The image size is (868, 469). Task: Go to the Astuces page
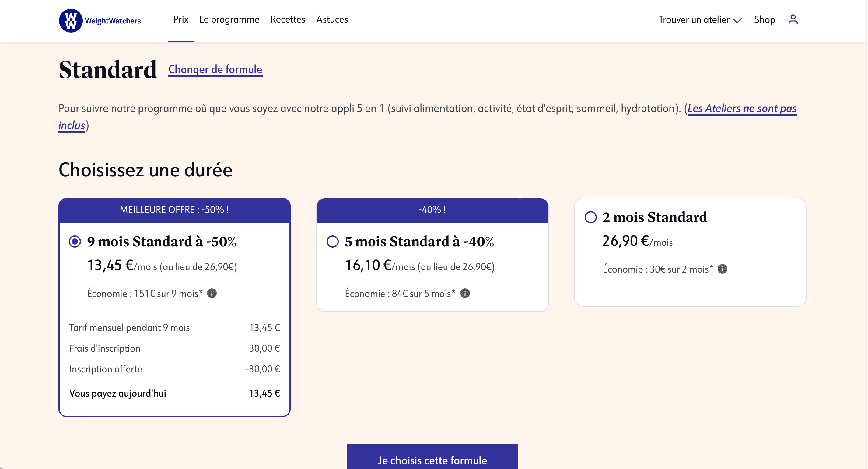332,19
